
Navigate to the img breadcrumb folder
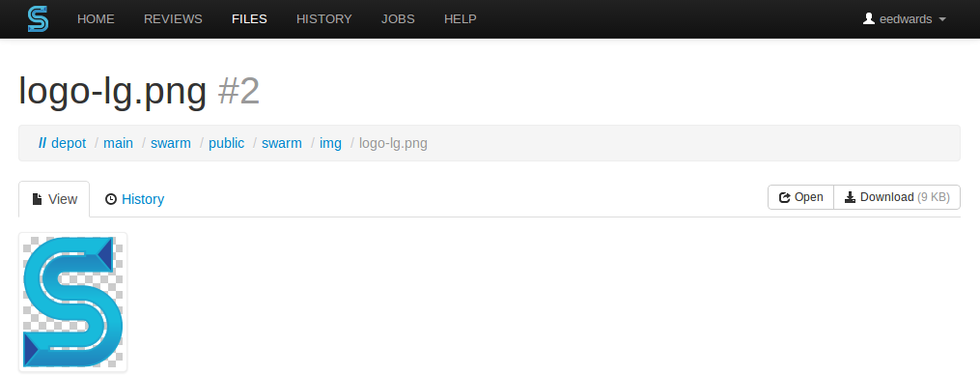pyautogui.click(x=330, y=143)
